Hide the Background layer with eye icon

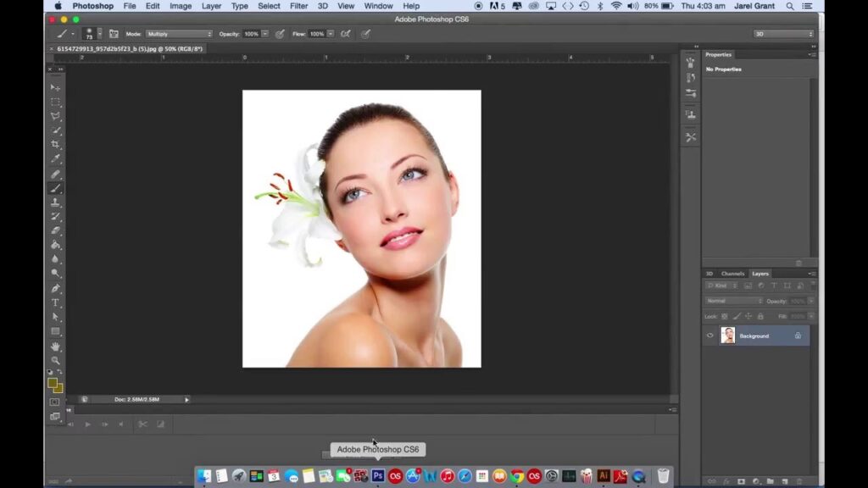(x=710, y=335)
